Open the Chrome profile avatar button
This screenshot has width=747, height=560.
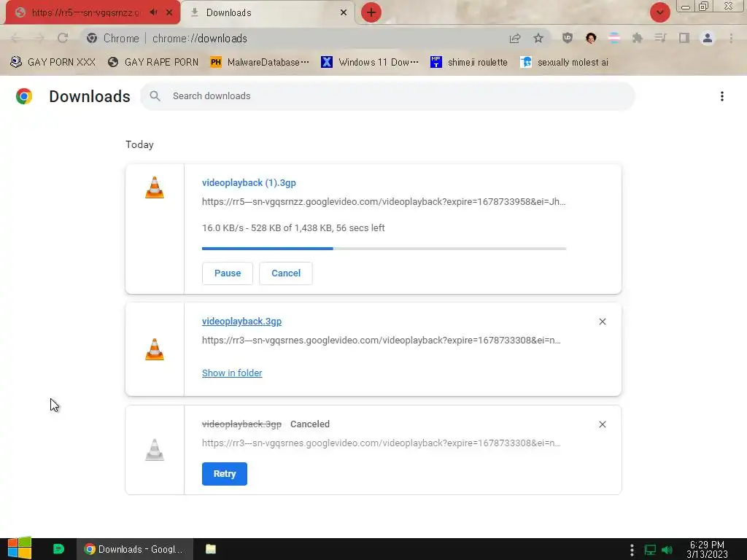point(708,38)
